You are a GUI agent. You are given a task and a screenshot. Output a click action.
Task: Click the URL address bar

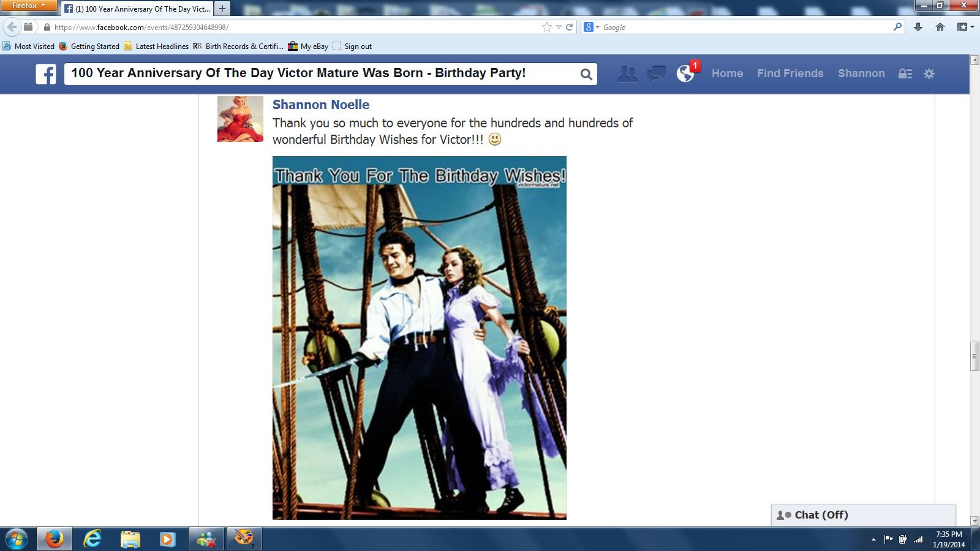294,27
